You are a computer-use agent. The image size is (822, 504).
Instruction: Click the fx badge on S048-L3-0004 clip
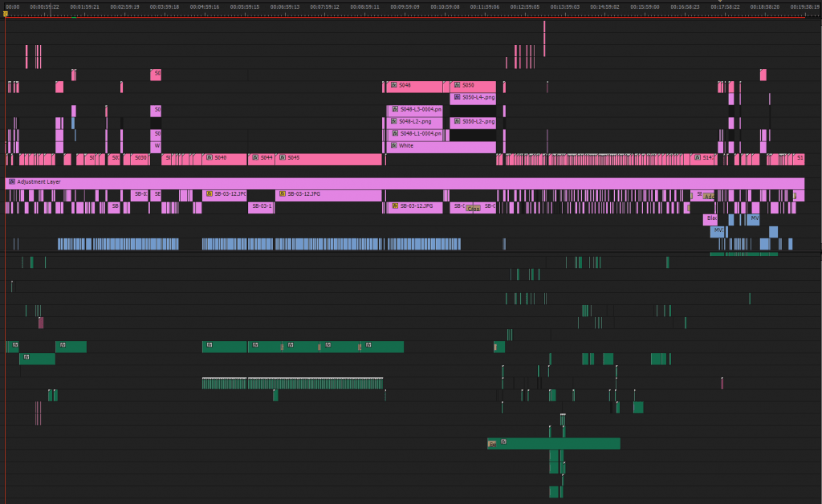pyautogui.click(x=394, y=109)
